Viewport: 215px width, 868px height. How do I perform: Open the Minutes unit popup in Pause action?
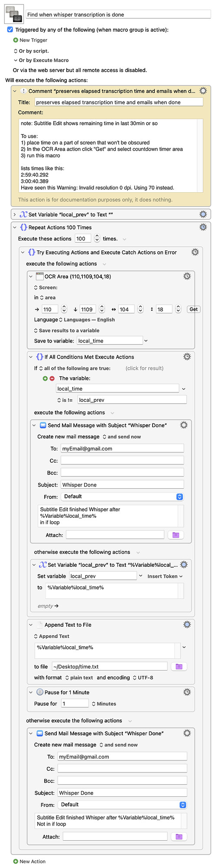[x=104, y=704]
